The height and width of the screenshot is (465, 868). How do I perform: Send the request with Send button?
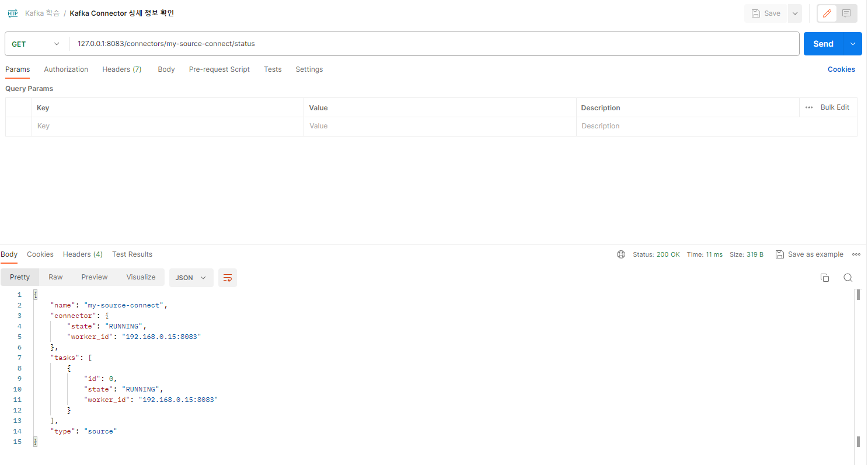[823, 44]
